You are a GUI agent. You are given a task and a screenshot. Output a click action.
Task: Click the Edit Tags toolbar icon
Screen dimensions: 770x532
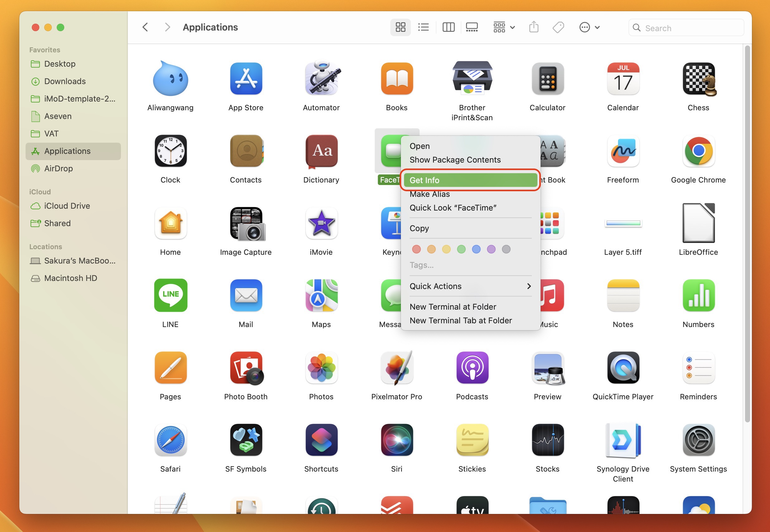pos(558,27)
